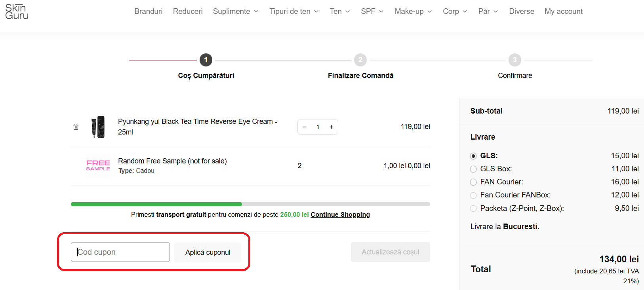Follow the Continue Shopping link
This screenshot has width=644, height=290.
[340, 214]
